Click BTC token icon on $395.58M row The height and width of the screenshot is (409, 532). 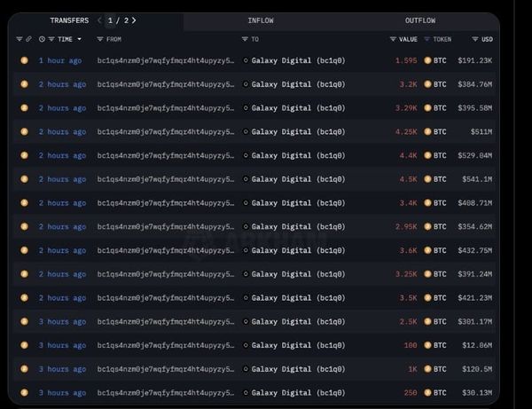pos(428,108)
